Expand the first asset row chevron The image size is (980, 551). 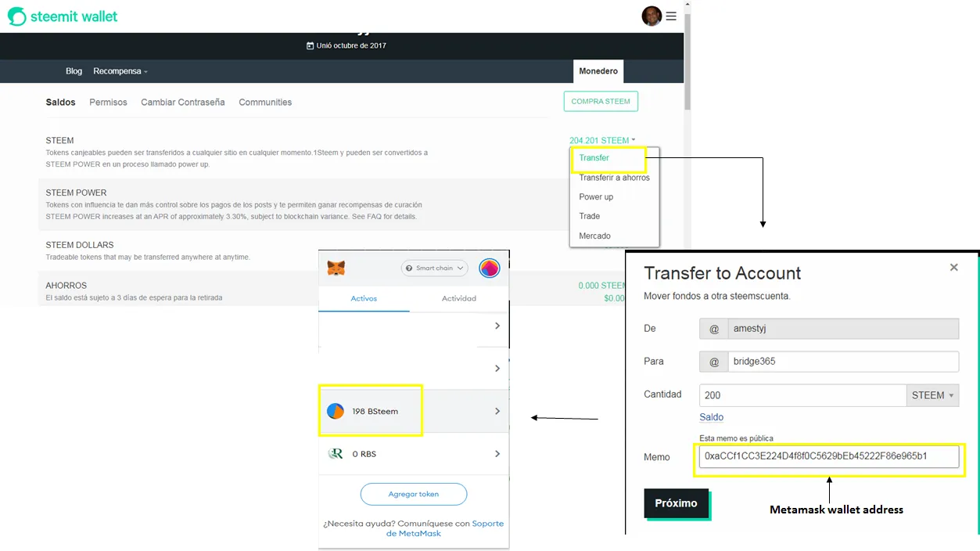[x=497, y=326]
